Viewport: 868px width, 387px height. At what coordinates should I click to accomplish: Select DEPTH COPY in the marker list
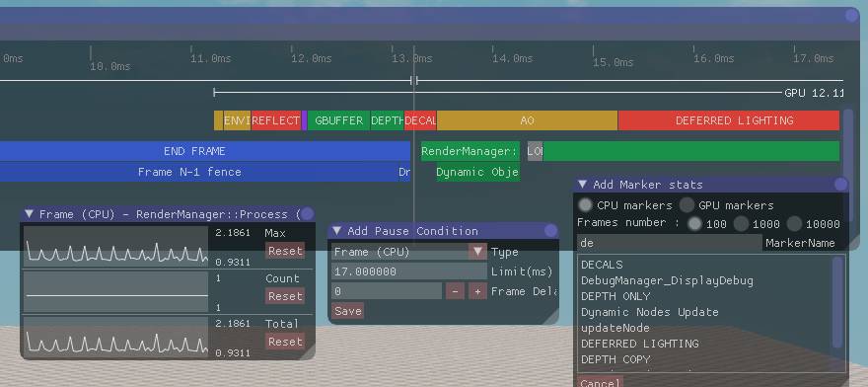(615, 359)
